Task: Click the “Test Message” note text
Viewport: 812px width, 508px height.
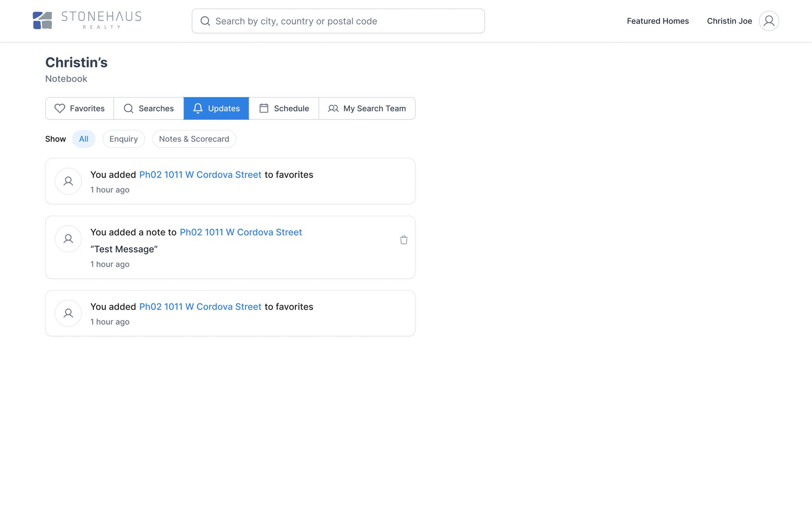Action: tap(124, 249)
